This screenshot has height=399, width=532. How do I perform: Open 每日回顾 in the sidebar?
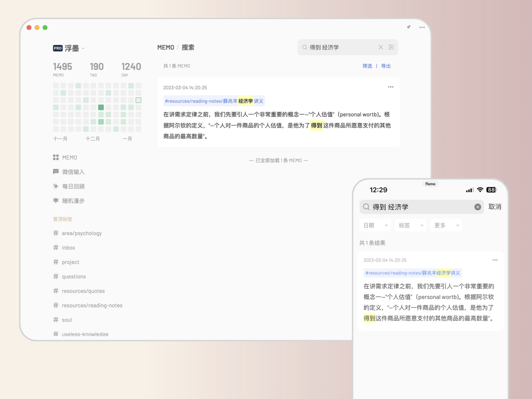click(x=69, y=186)
